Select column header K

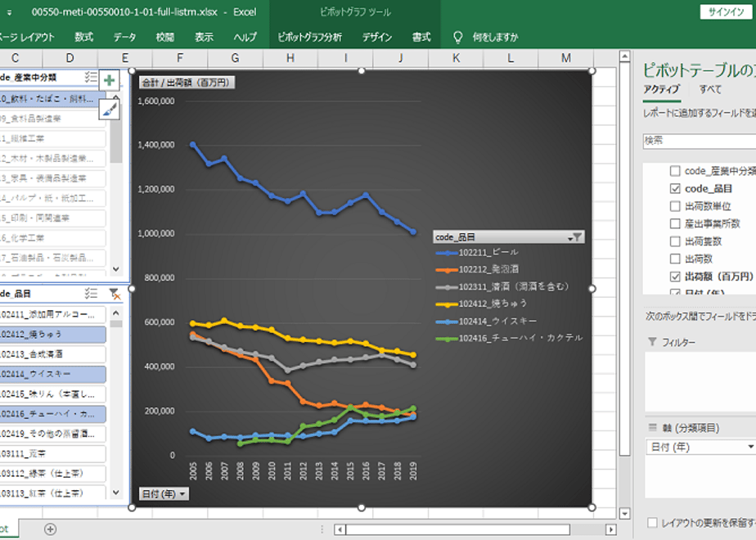pos(456,58)
